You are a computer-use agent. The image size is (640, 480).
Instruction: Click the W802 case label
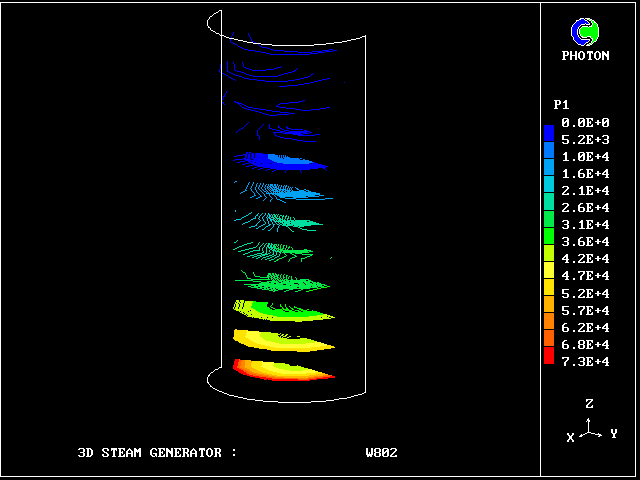click(x=381, y=453)
